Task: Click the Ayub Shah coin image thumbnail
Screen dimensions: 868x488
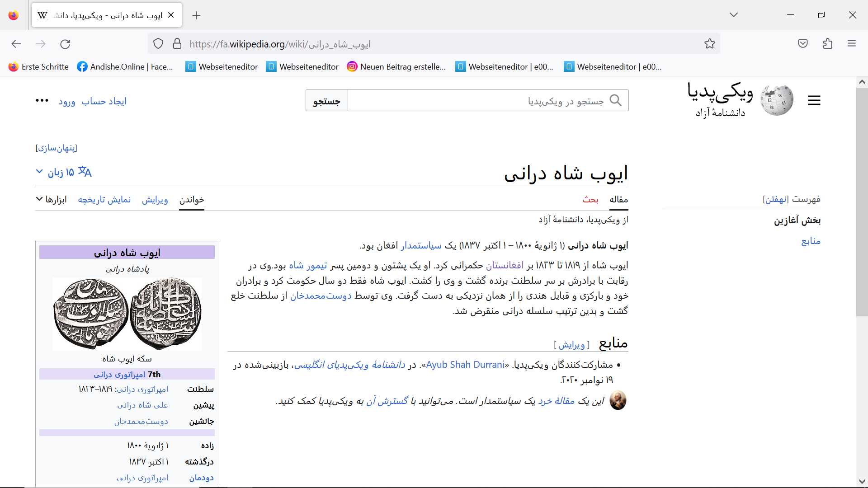Action: (x=127, y=314)
